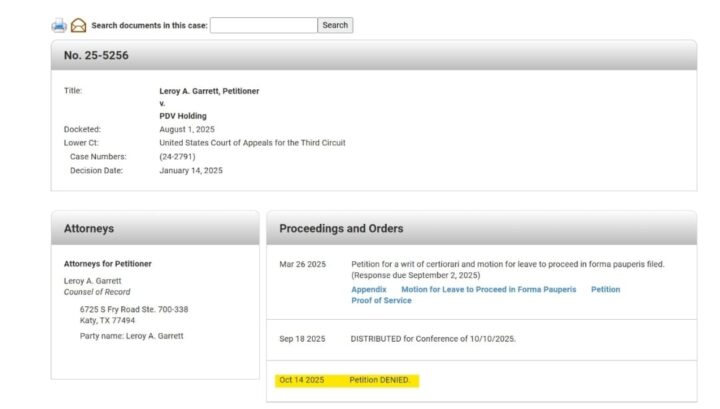Click the No. 25-5256 docket header
Screen dimensions: 720x409
[96, 55]
